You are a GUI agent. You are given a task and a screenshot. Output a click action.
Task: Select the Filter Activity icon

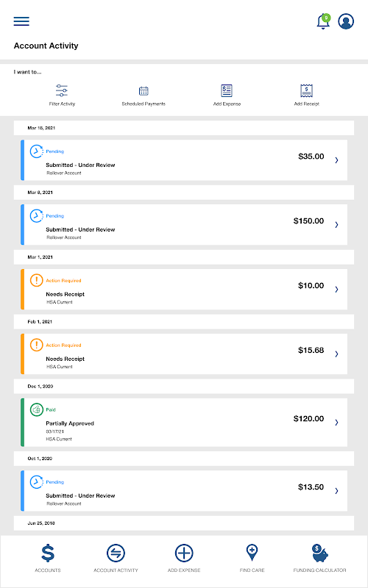(62, 90)
